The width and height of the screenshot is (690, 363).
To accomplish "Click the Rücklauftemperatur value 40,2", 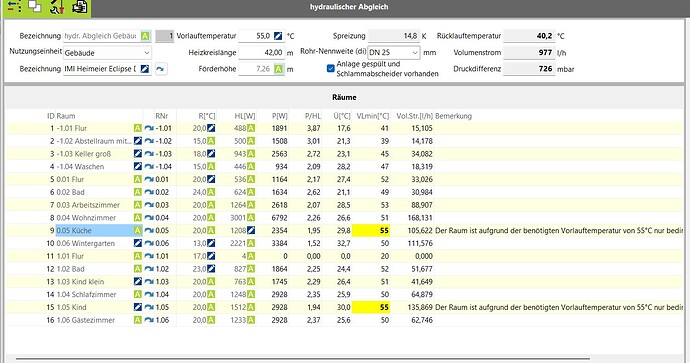I will (x=529, y=36).
